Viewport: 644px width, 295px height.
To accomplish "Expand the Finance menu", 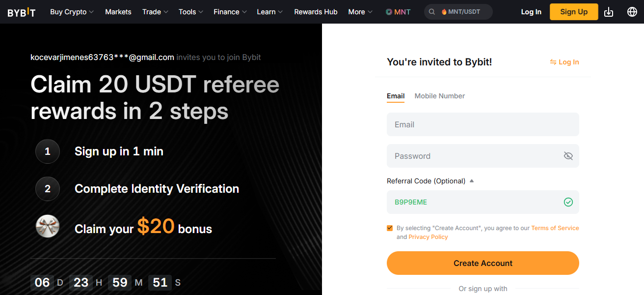I will (227, 11).
